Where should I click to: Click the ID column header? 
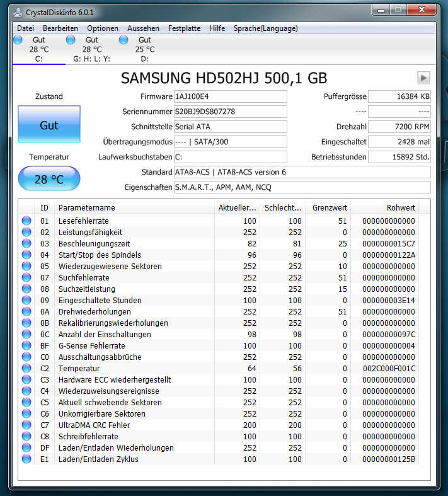(x=44, y=208)
